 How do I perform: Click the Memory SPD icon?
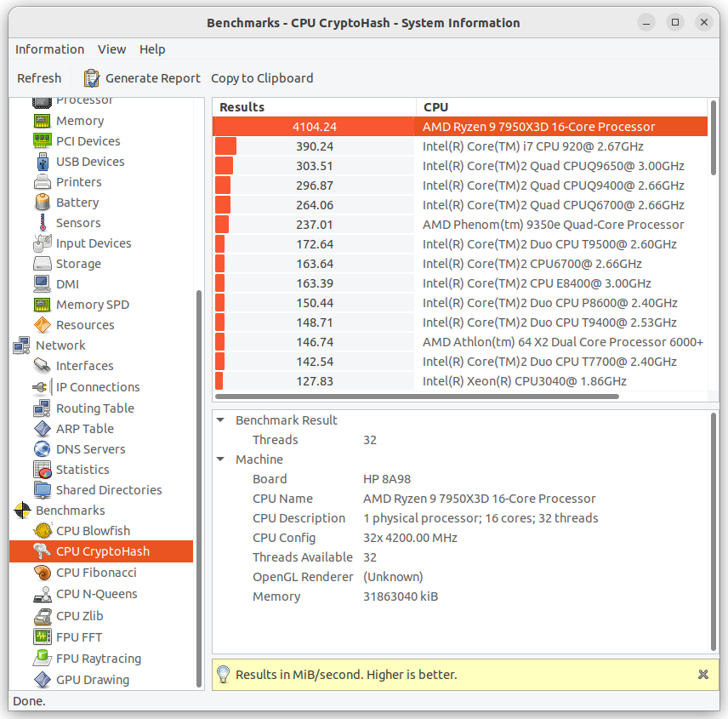point(42,305)
